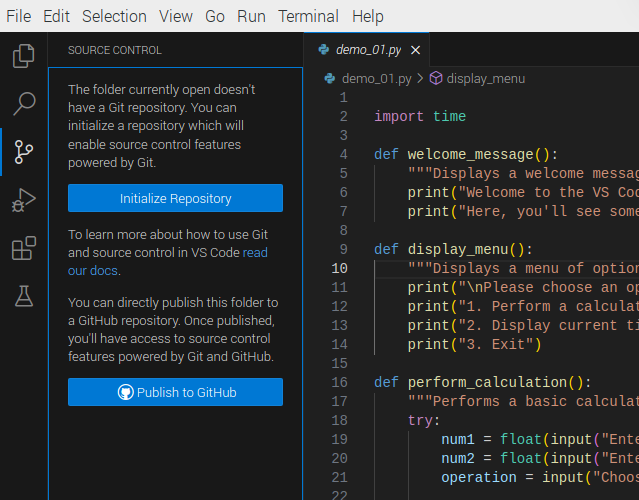The height and width of the screenshot is (500, 639).
Task: Click line number 9 in gutter
Action: point(344,249)
